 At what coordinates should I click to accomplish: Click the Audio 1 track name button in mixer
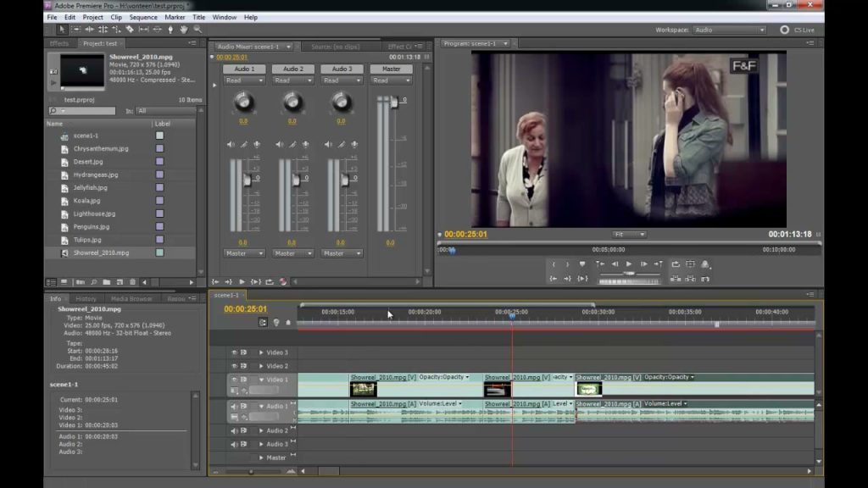(244, 69)
